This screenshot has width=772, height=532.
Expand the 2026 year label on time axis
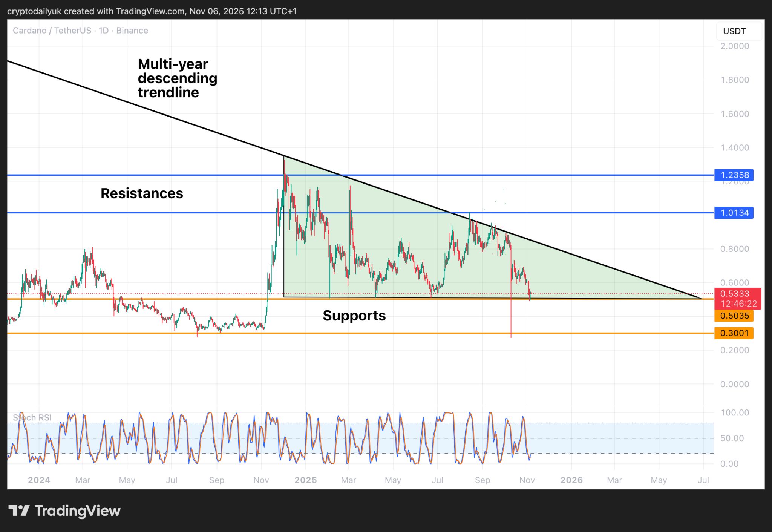571,480
